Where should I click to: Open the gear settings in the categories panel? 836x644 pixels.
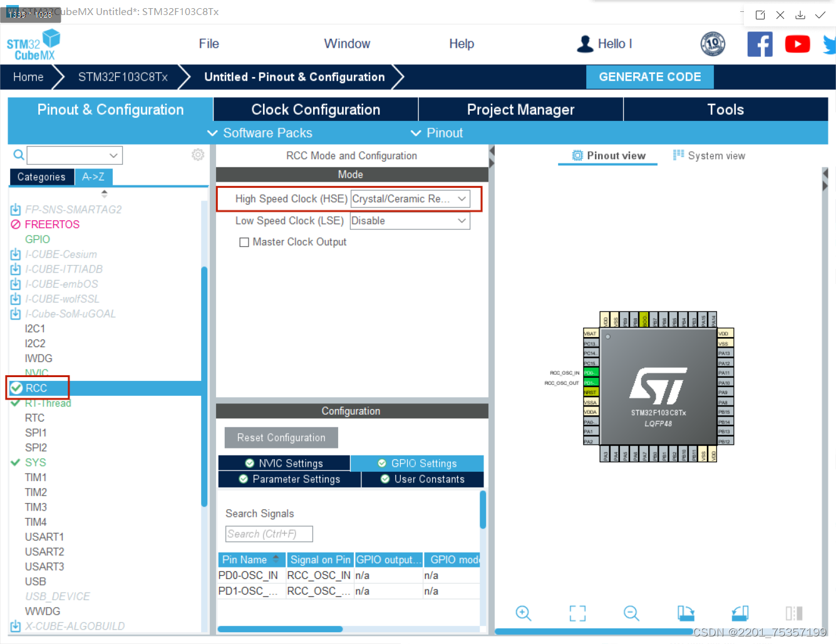(198, 155)
